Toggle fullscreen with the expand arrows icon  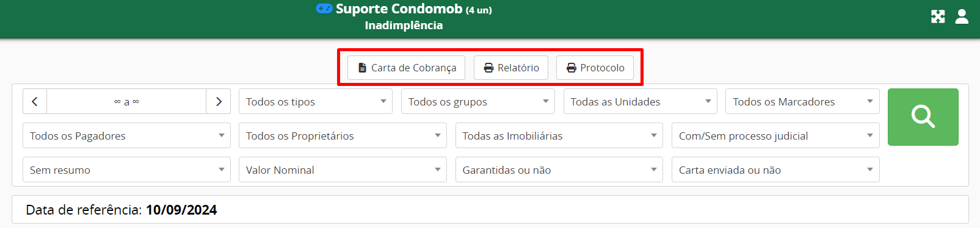[938, 16]
